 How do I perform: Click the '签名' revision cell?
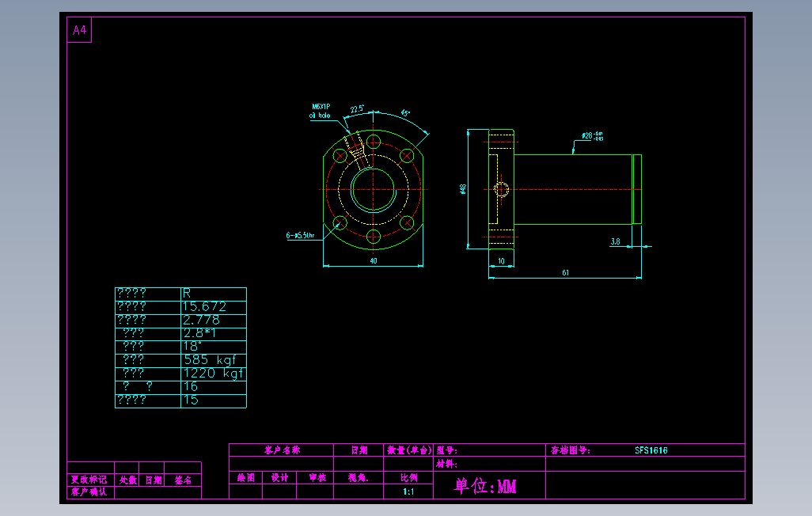click(183, 480)
